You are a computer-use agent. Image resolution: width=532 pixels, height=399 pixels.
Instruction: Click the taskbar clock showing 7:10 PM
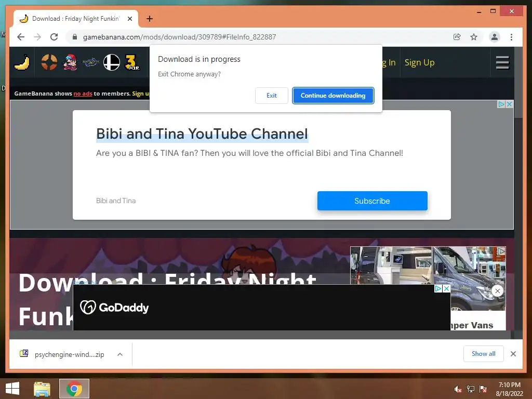509,389
